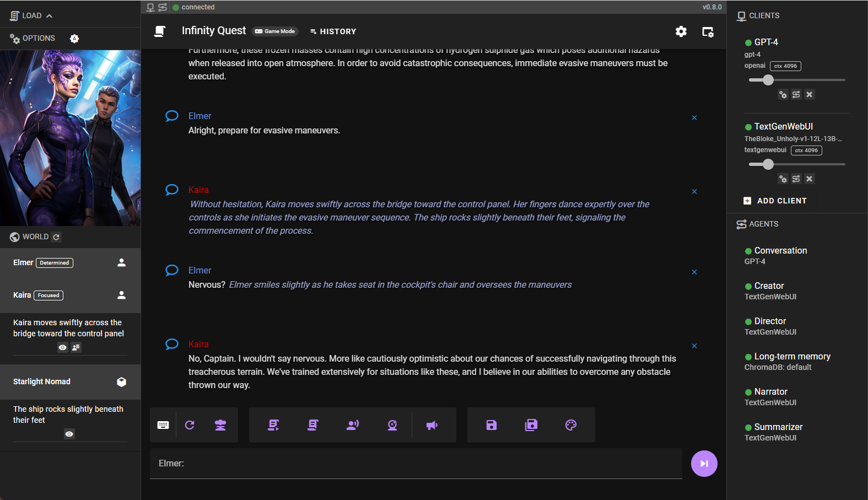Expand the LOAD panel chevron
Image resolution: width=868 pixels, height=500 pixels.
pyautogui.click(x=50, y=16)
